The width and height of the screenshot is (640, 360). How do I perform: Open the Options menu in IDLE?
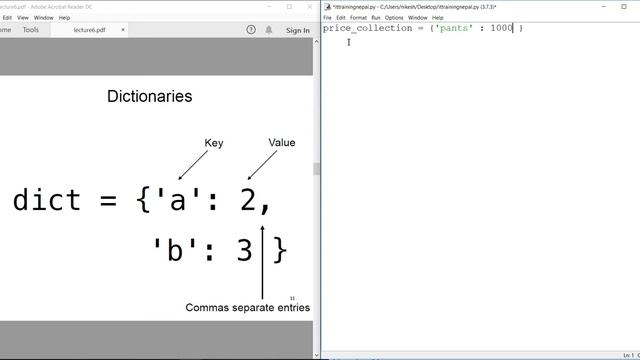tap(394, 18)
